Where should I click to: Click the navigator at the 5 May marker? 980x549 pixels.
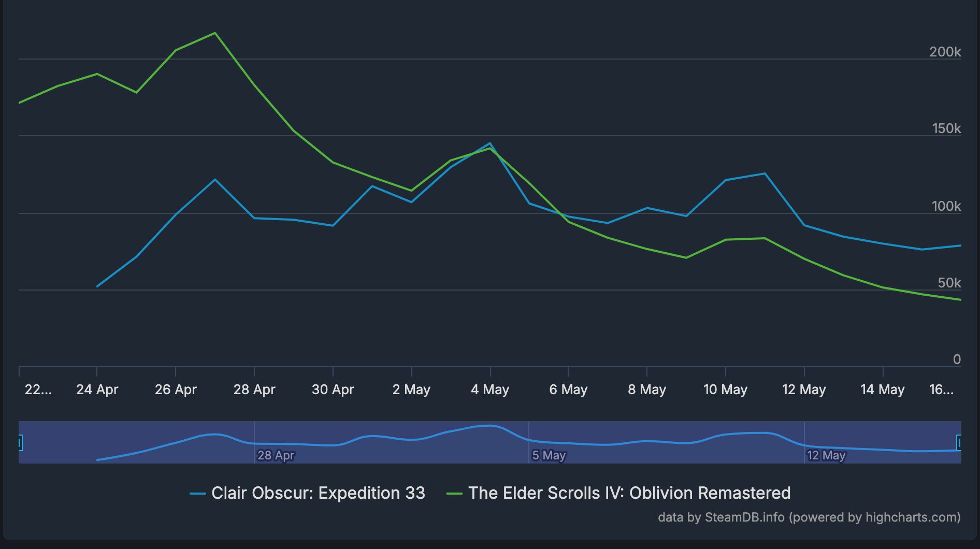tap(549, 455)
